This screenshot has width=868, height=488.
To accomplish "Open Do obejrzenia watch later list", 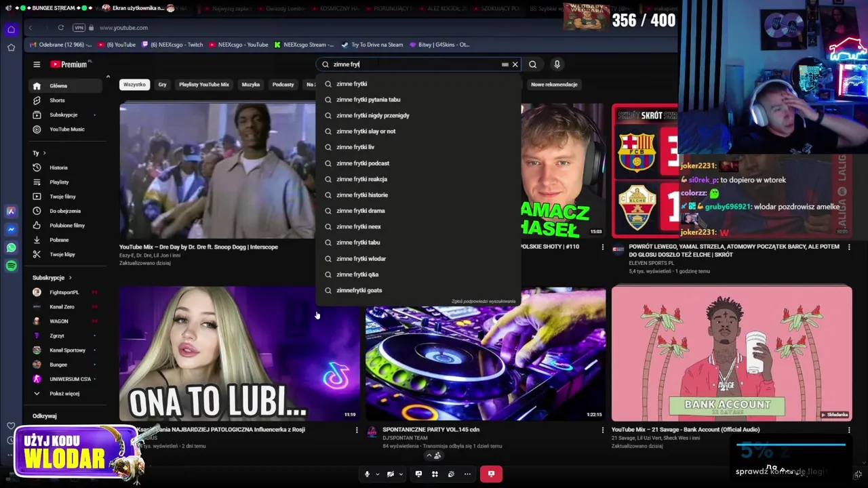I will pos(64,211).
